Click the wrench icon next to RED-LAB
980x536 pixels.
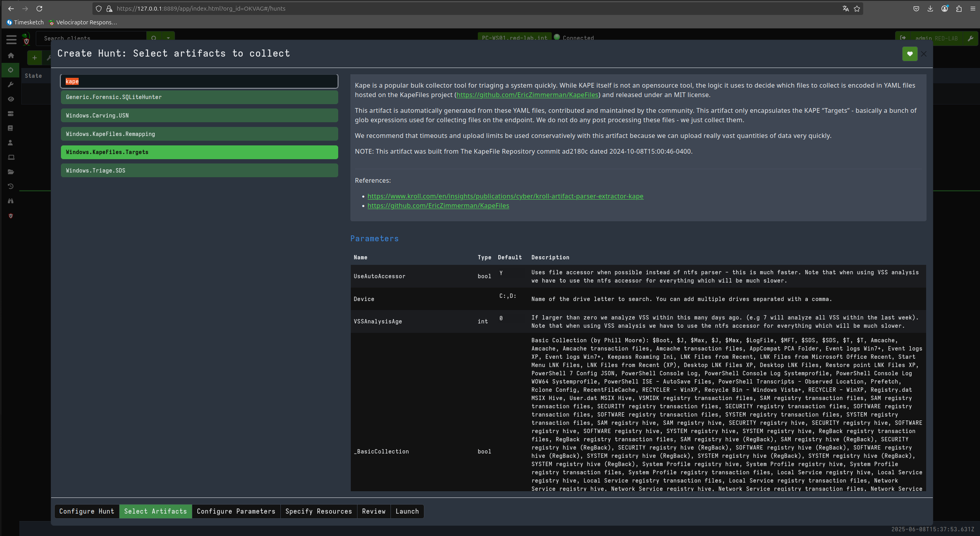970,38
